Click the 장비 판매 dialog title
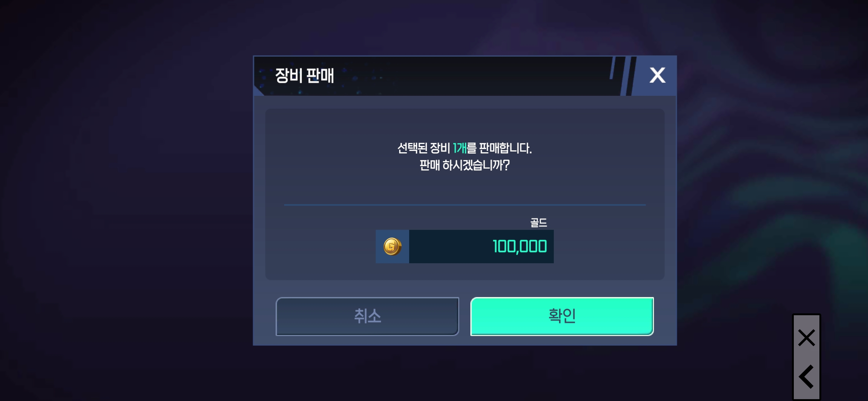Screen dimensions: 868x401 305,75
